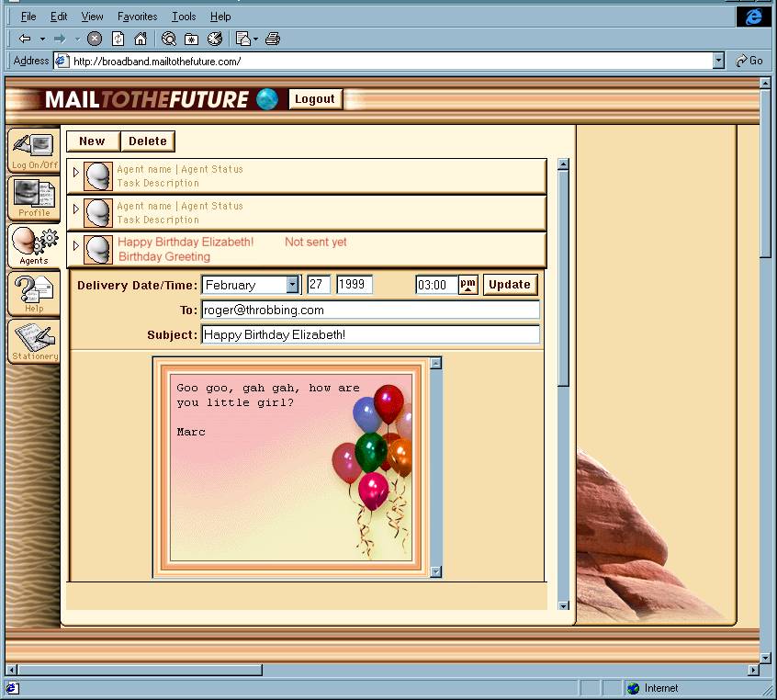
Task: Click the Subject text field
Action: coord(370,335)
